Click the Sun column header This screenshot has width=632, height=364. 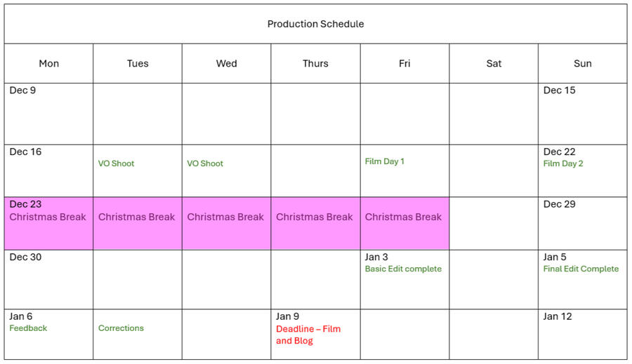582,64
